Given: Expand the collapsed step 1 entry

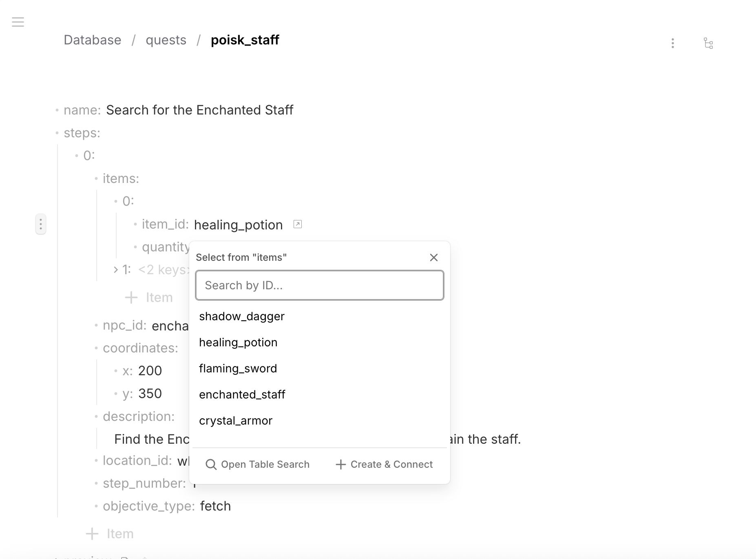Looking at the screenshot, I should coord(116,269).
